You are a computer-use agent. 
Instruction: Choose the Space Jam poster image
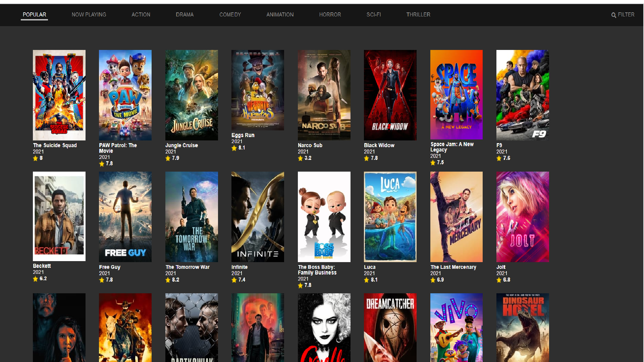pos(457,95)
